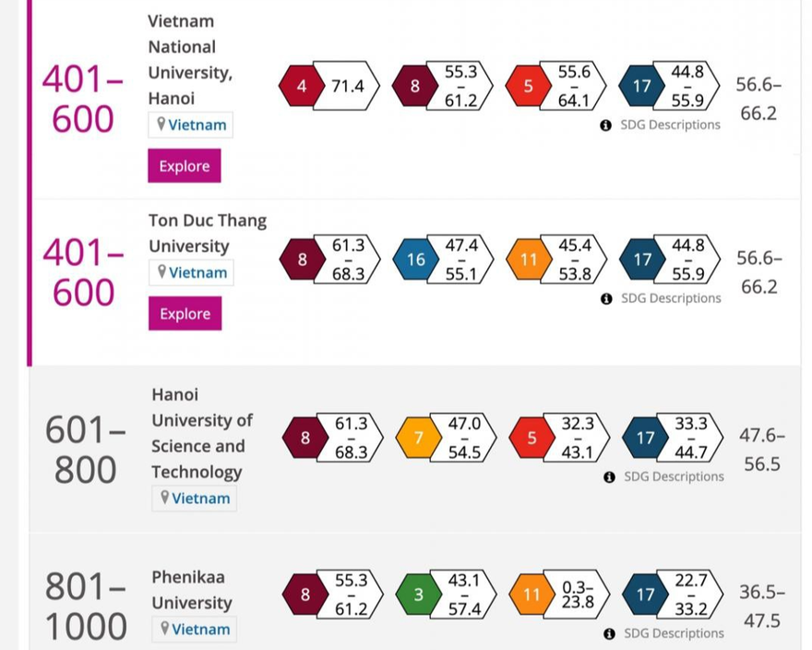Open Vietnam National University, Hanoi link

[190, 59]
